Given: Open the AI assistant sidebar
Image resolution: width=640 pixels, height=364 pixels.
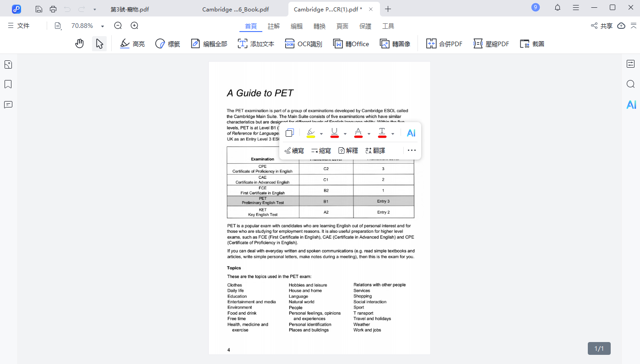Looking at the screenshot, I should (631, 104).
